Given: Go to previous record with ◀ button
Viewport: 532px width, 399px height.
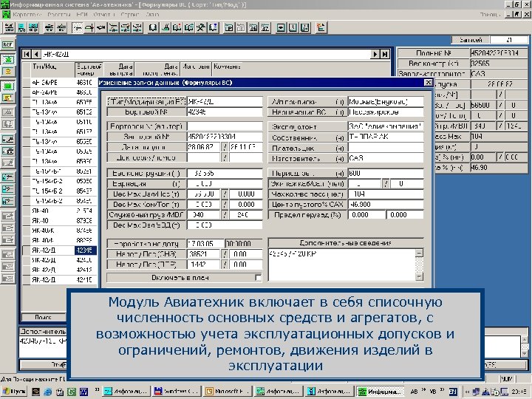Looking at the screenshot, I should [x=36, y=54].
